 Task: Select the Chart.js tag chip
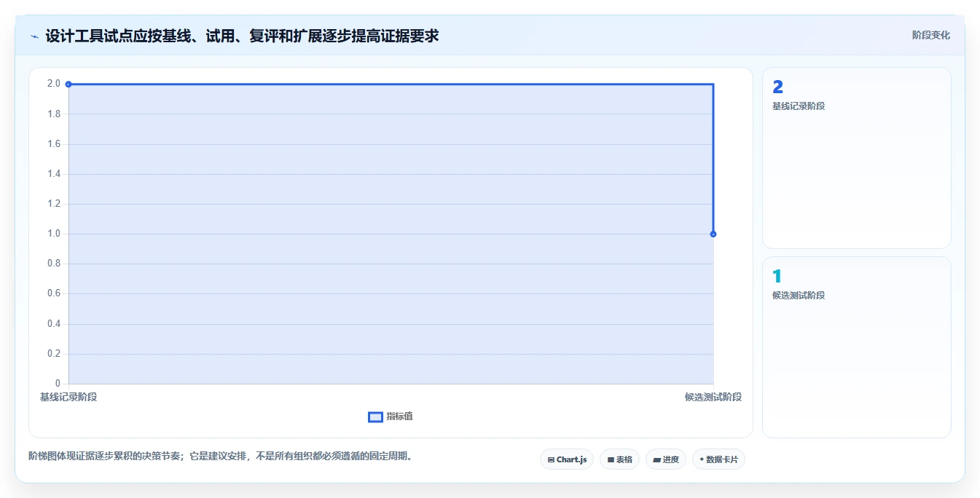tap(567, 459)
